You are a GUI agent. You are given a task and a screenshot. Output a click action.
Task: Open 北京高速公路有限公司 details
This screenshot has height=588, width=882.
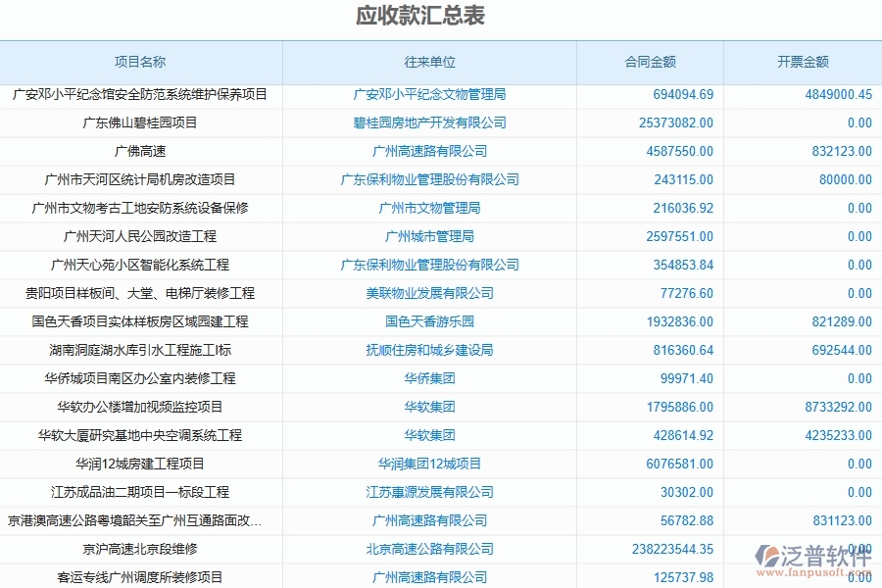coord(429,549)
